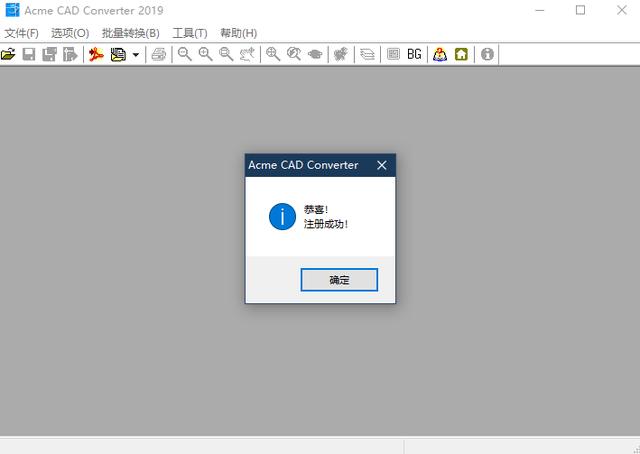
Task: Select the Pan hand tool icon
Action: coord(247,54)
